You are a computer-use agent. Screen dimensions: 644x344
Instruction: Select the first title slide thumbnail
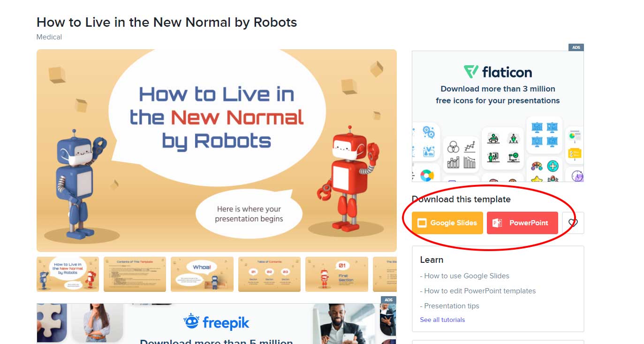[68, 274]
